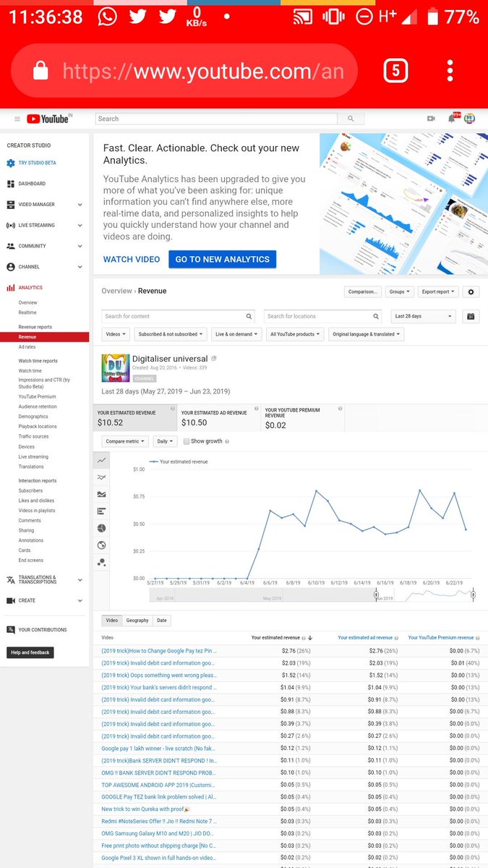The width and height of the screenshot is (488, 868).
Task: Select the interactive map globe icon
Action: tap(102, 545)
